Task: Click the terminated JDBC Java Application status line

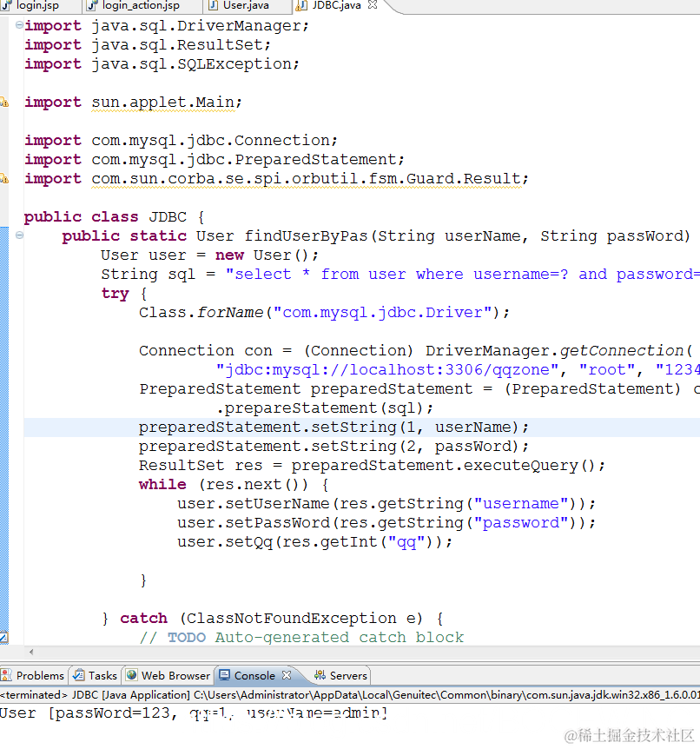Action: coord(350,694)
